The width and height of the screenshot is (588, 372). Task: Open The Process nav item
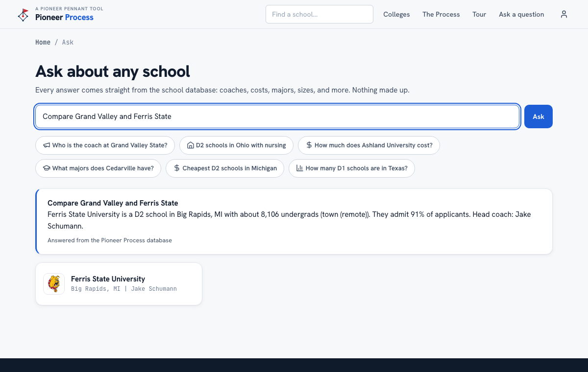coord(441,14)
